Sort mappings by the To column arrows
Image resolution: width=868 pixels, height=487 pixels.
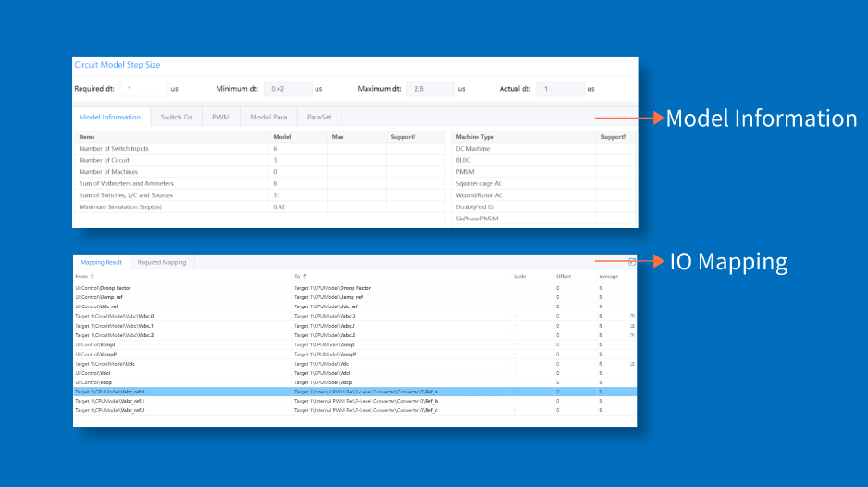(x=304, y=276)
